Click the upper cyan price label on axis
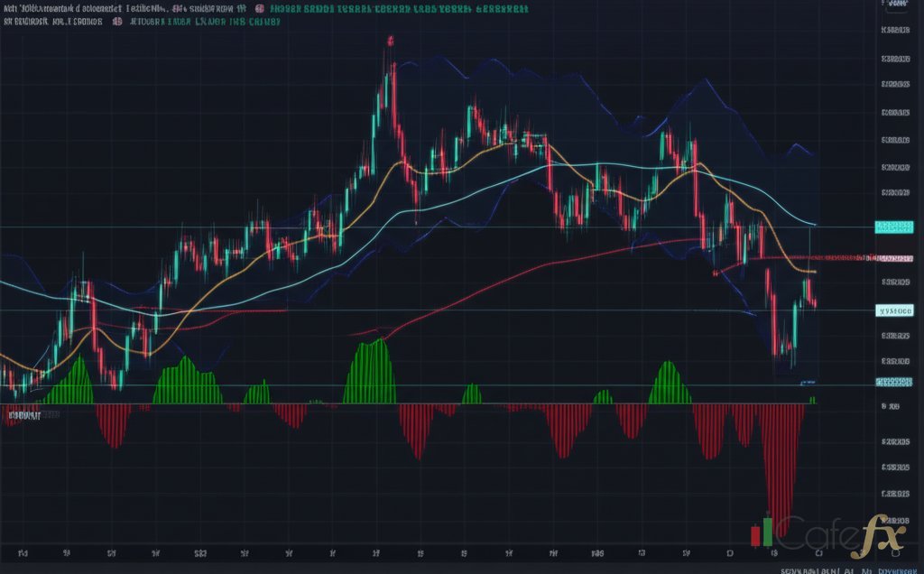This screenshot has height=574, width=924. 893,227
